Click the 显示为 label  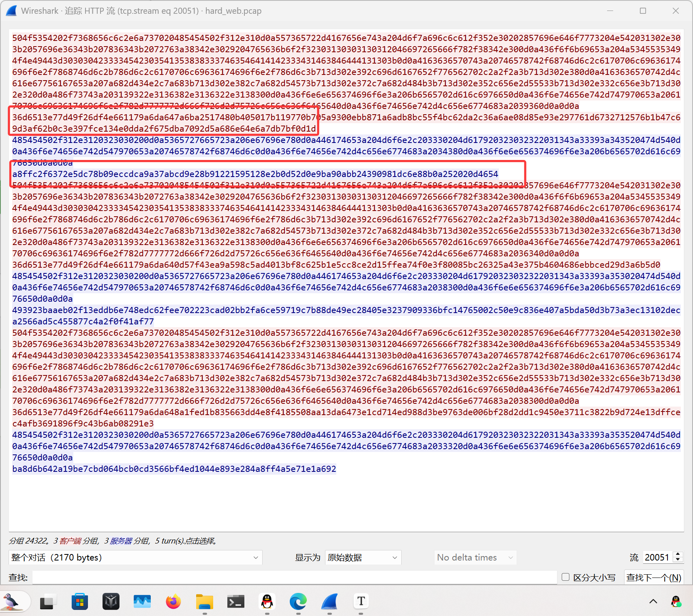coord(308,557)
